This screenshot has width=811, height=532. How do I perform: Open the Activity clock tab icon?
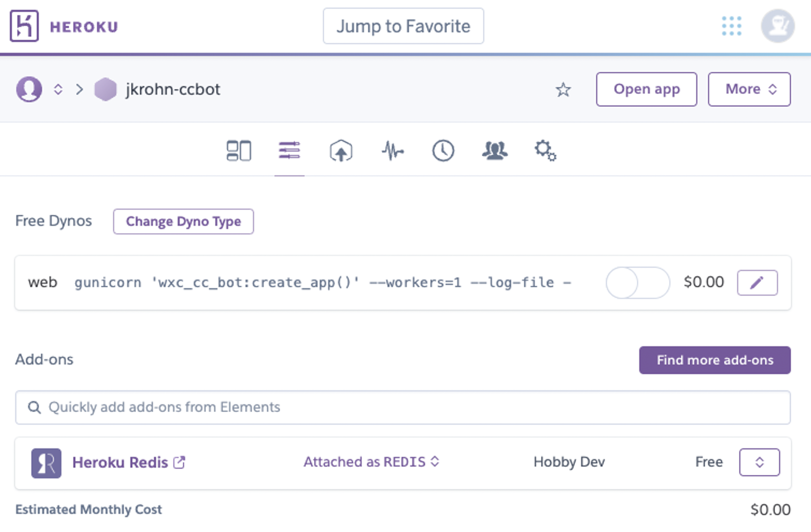point(443,151)
